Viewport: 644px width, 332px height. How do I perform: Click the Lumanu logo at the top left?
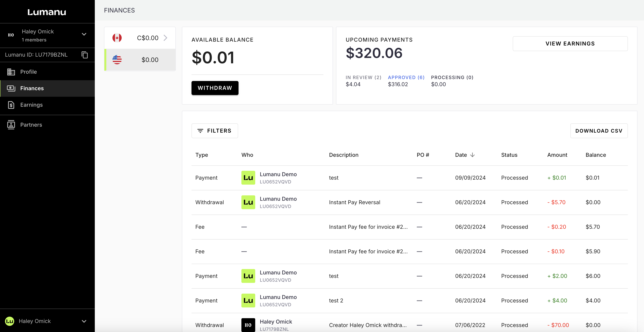click(x=47, y=12)
